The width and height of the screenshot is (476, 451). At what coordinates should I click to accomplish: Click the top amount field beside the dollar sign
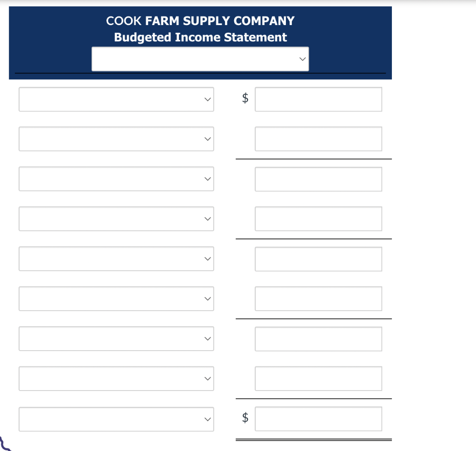(318, 99)
